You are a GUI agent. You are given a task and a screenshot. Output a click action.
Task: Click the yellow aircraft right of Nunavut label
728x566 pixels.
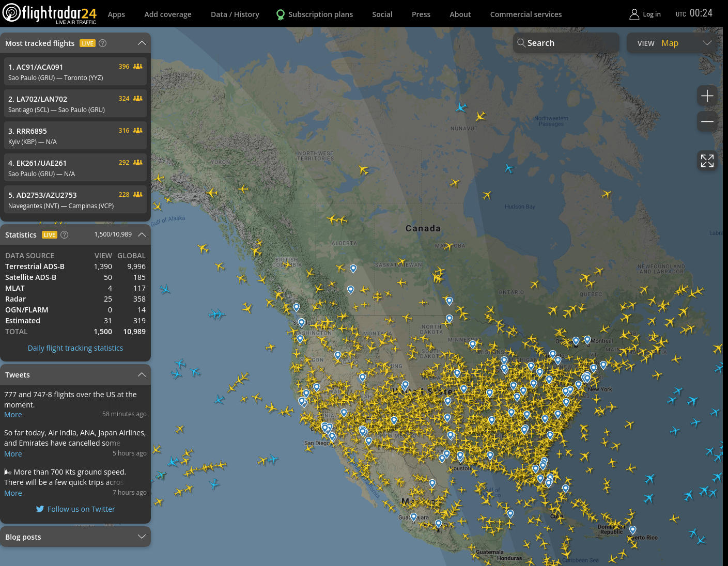pyautogui.click(x=481, y=116)
